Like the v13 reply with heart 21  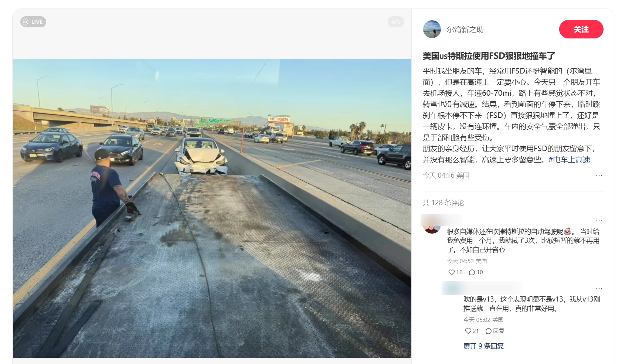click(468, 331)
